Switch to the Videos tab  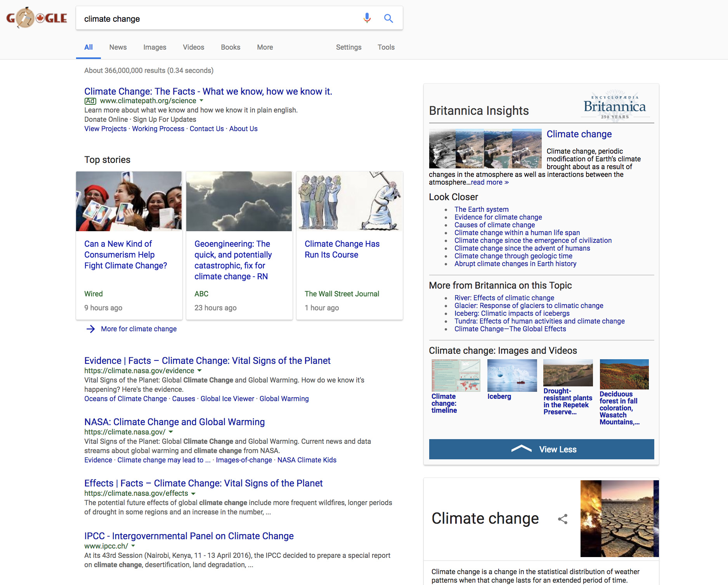pyautogui.click(x=194, y=47)
